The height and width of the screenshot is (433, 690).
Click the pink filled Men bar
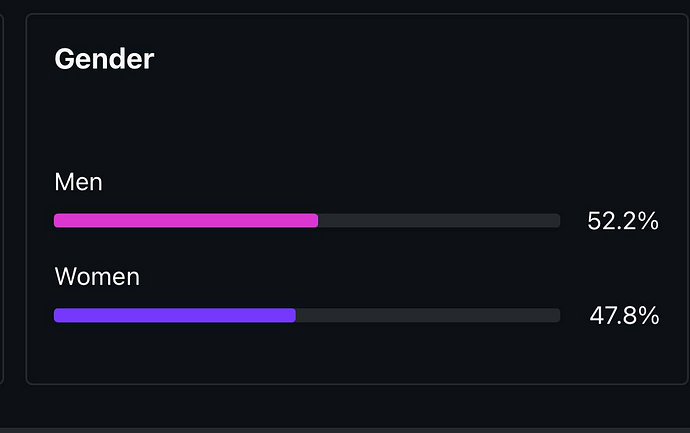185,221
